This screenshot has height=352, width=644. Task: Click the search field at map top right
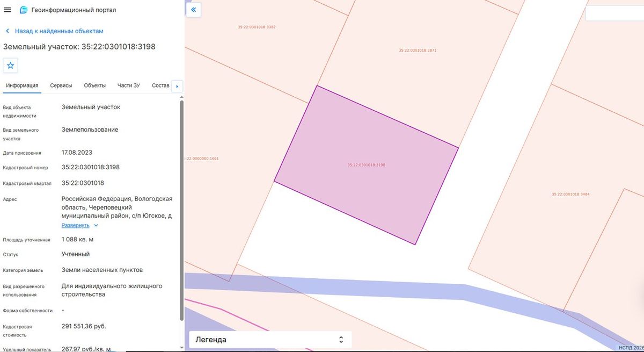click(614, 13)
